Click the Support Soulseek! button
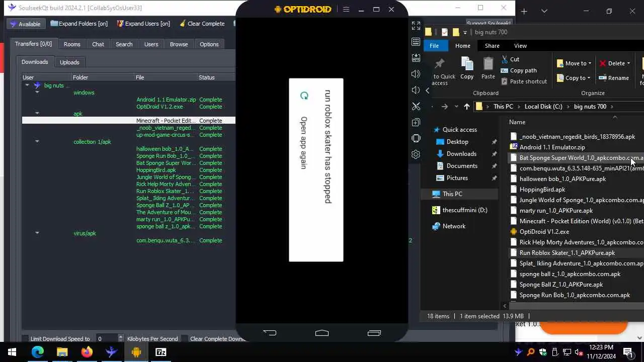Image resolution: width=644 pixels, height=362 pixels. pos(489,23)
